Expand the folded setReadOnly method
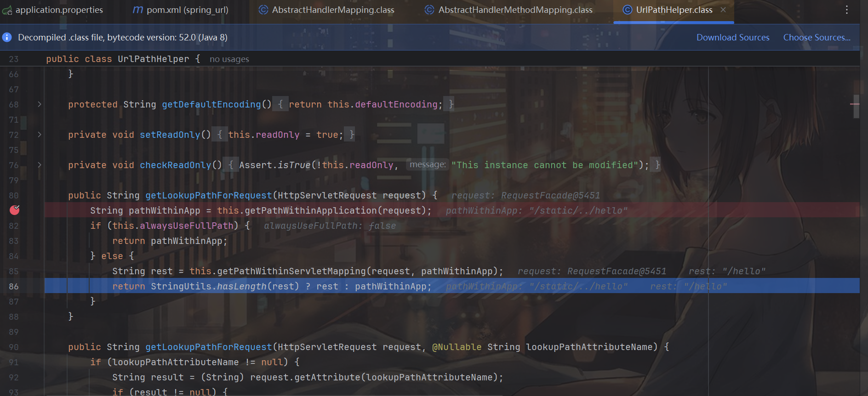Image resolution: width=868 pixels, height=396 pixels. pyautogui.click(x=40, y=135)
